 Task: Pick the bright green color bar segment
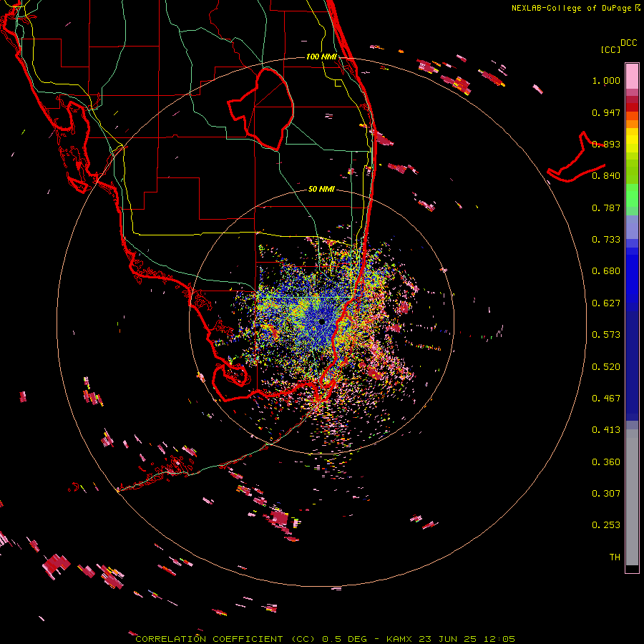coord(632,195)
